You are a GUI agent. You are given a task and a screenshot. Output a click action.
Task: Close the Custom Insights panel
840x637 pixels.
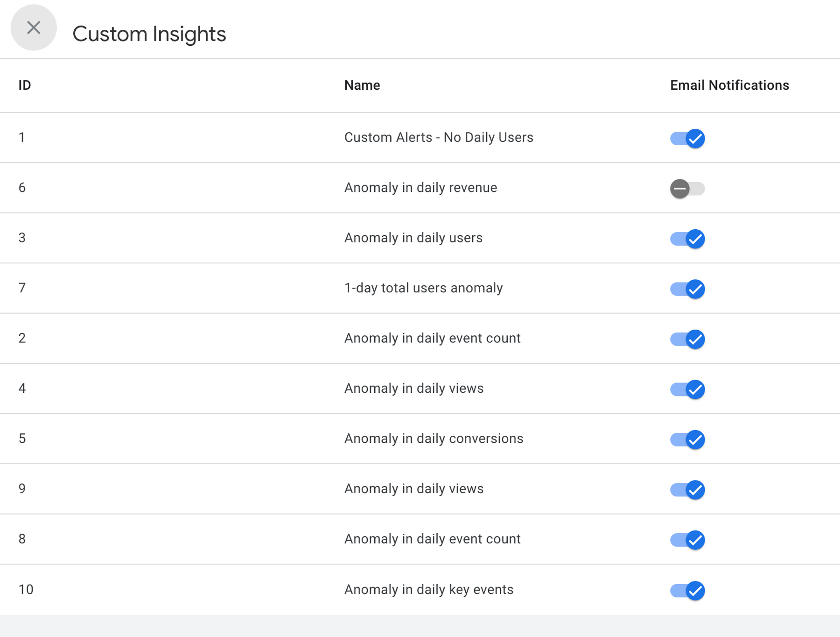point(33,28)
